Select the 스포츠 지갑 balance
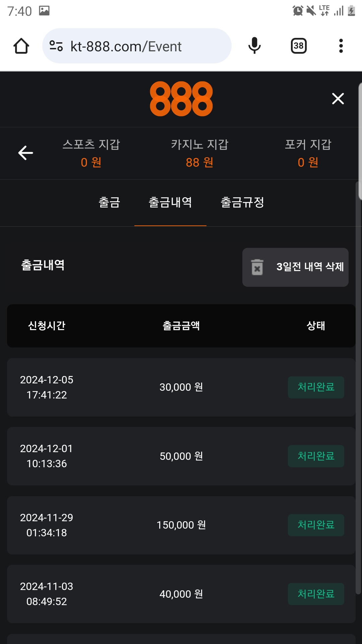Viewport: 362px width, 644px height. tap(91, 153)
